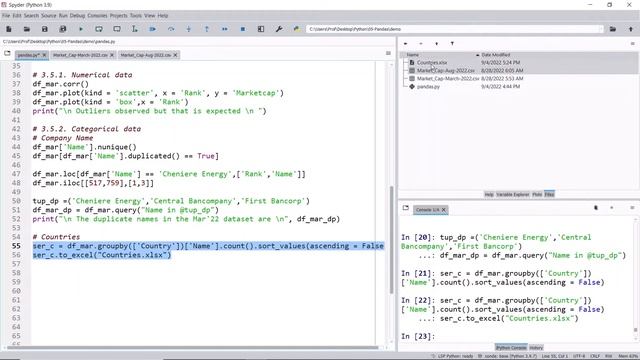Click the New file toolbar icon
The height and width of the screenshot is (360, 640).
(x=9, y=29)
